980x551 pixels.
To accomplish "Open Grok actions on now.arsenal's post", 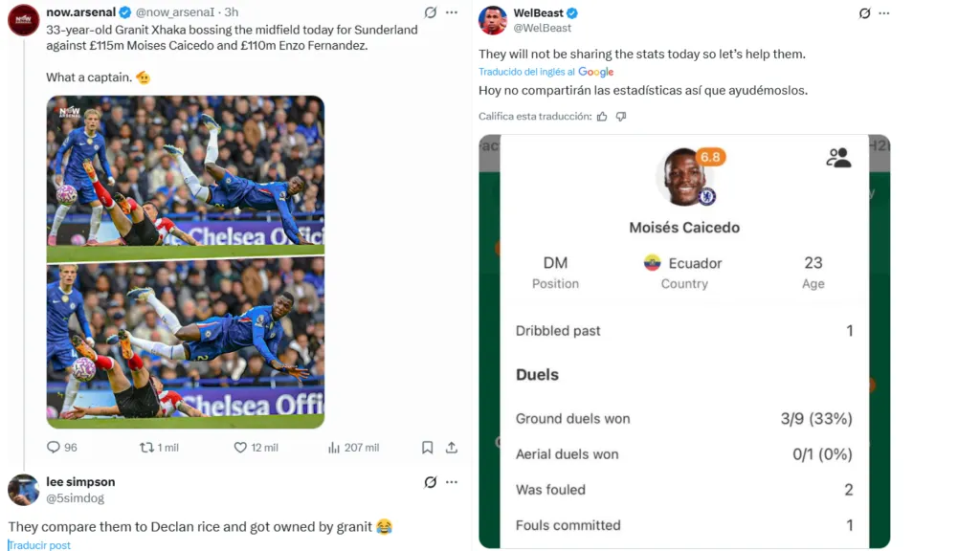I will point(429,12).
